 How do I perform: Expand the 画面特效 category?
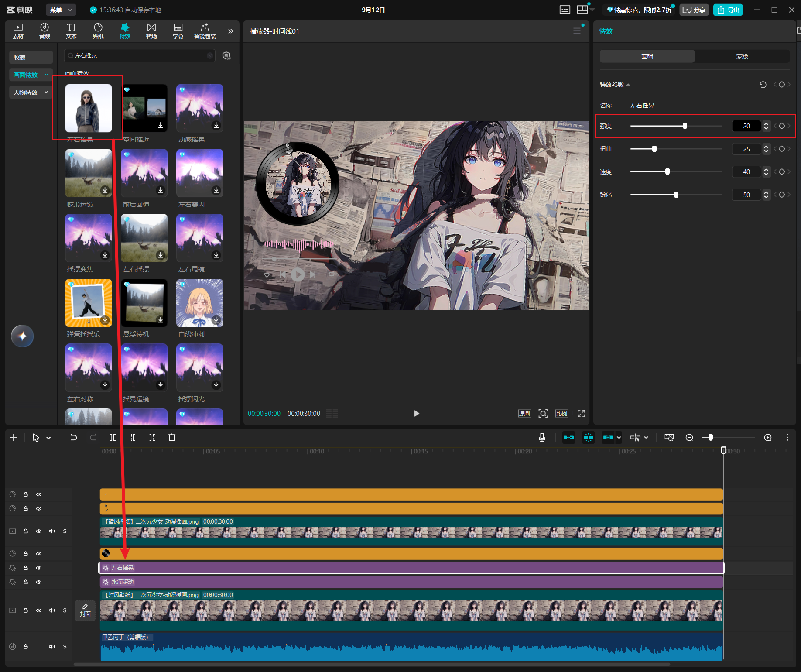(31, 75)
